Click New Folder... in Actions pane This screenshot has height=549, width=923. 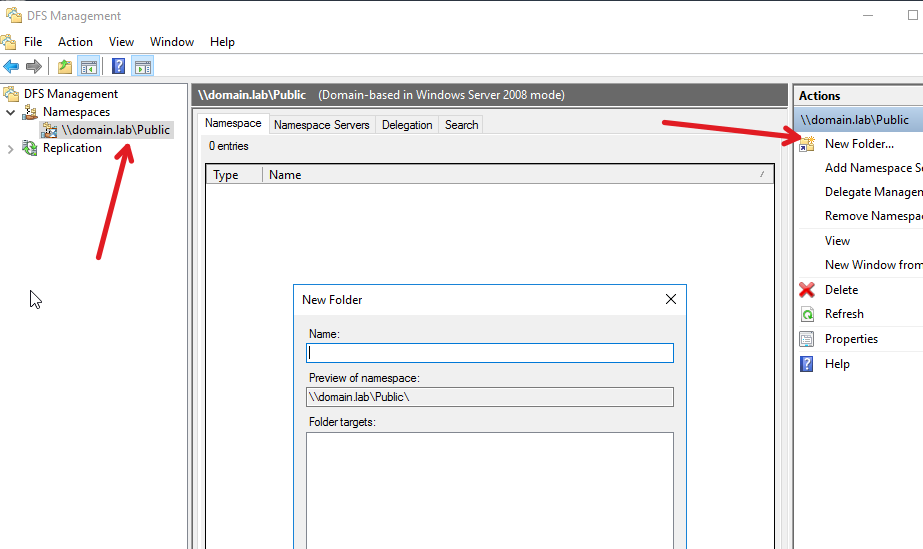pyautogui.click(x=859, y=144)
